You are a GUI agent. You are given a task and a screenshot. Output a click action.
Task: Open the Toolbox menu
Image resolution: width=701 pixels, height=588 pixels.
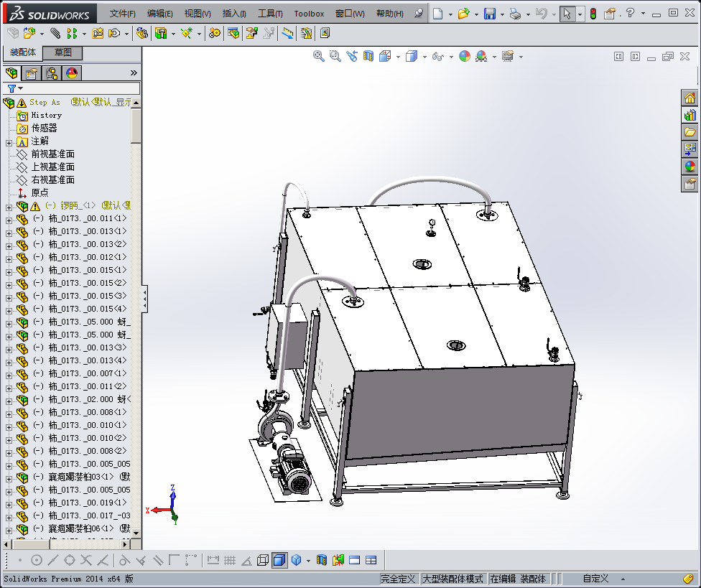(x=309, y=14)
